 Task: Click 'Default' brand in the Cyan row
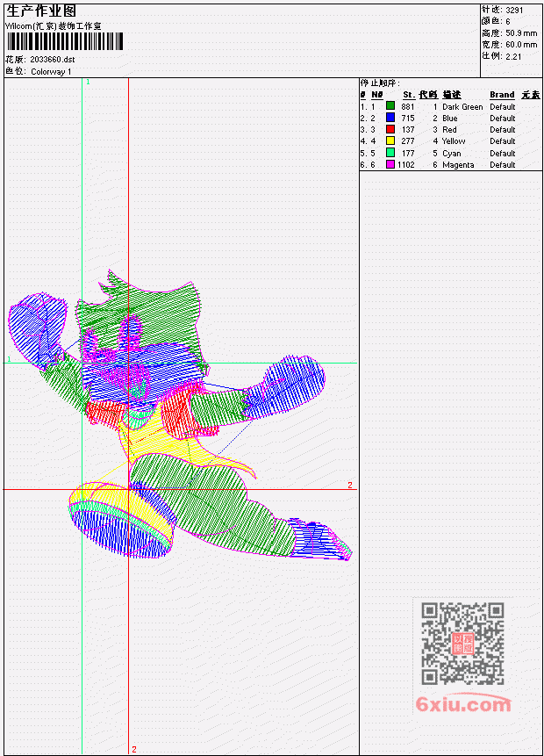pyautogui.click(x=503, y=154)
